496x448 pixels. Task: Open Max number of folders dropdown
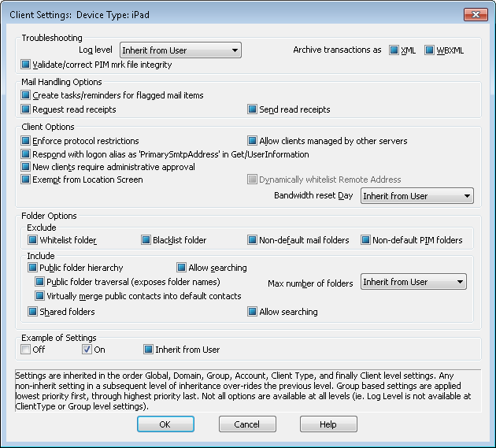click(413, 282)
